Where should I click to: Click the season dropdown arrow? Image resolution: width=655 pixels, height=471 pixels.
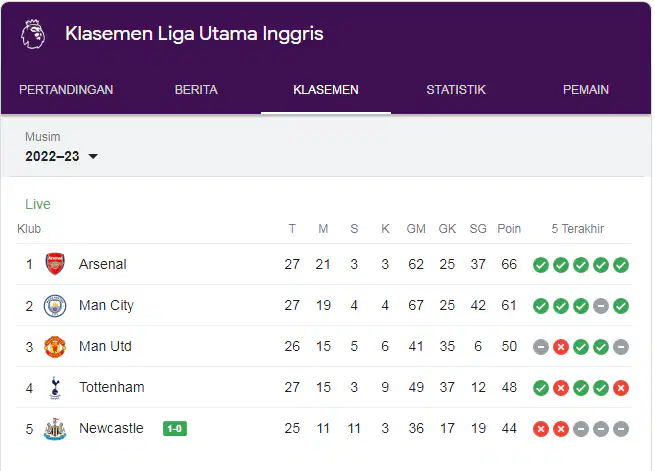93,157
